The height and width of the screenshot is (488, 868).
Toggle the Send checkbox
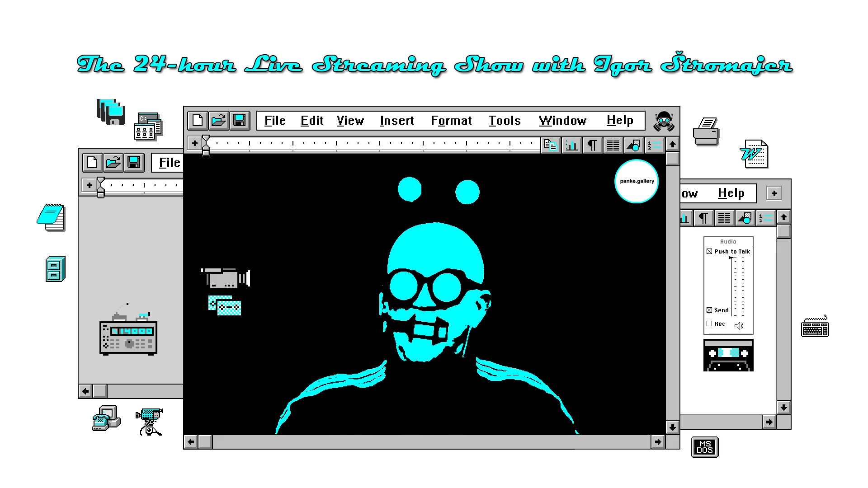pos(709,310)
